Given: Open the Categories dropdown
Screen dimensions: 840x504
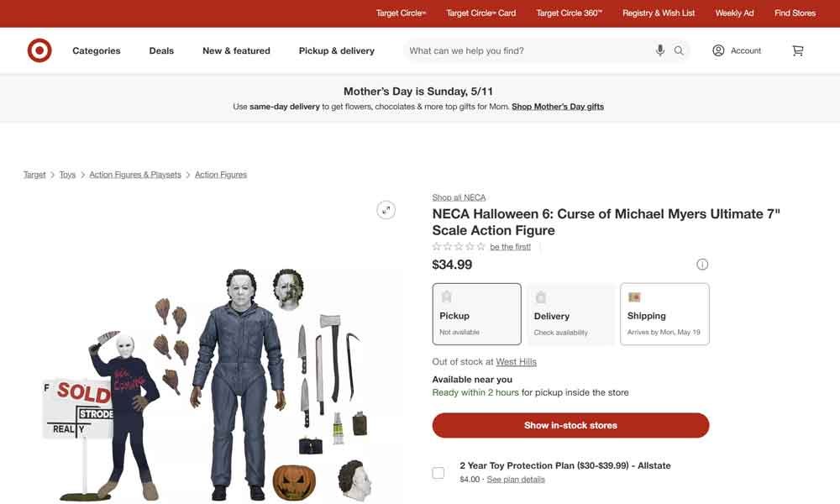Looking at the screenshot, I should coord(96,50).
